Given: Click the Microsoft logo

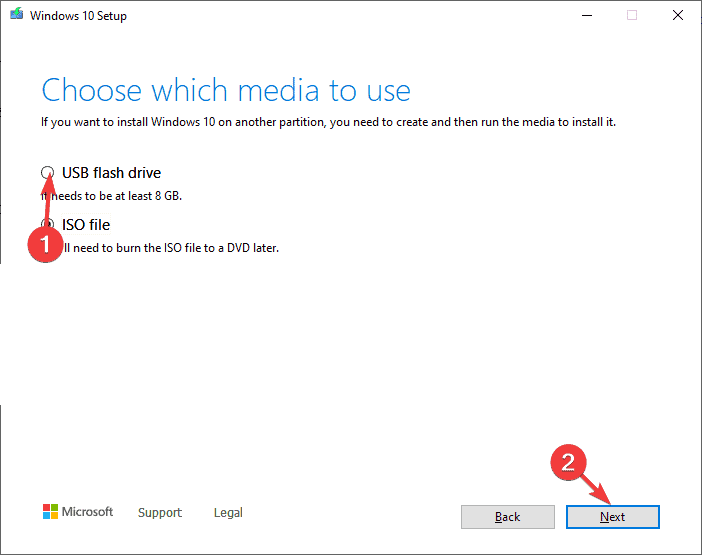Looking at the screenshot, I should pos(78,512).
